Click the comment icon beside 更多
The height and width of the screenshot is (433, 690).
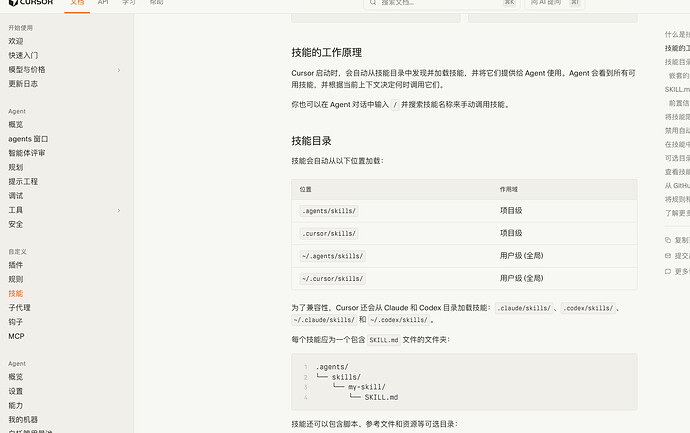click(668, 272)
